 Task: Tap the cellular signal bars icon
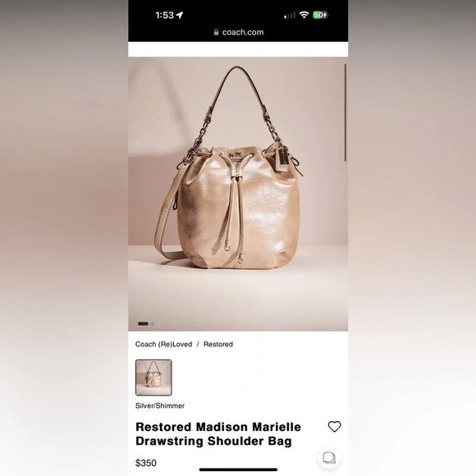[290, 15]
